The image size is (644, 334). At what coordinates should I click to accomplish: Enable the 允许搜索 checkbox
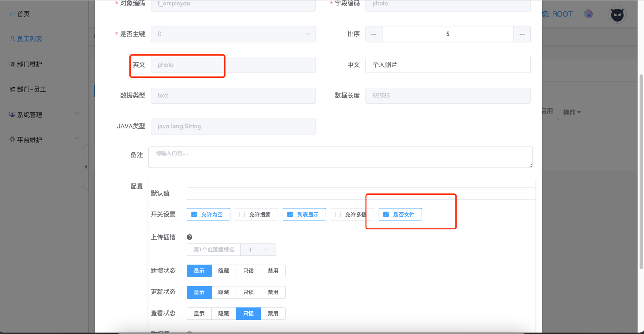point(243,215)
